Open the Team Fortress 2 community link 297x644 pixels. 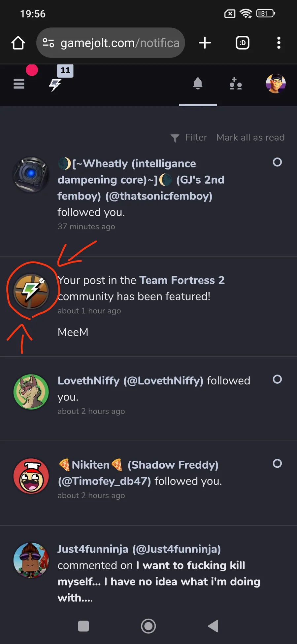tap(182, 280)
